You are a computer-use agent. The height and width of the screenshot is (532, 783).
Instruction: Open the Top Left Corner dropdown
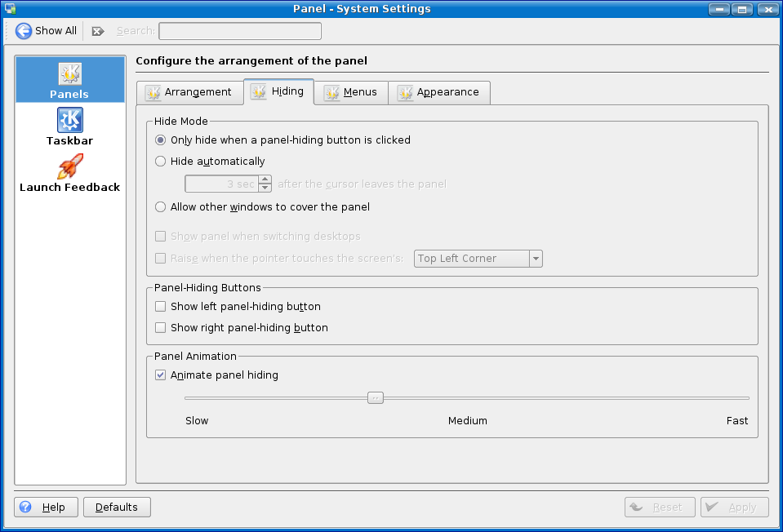(x=478, y=259)
